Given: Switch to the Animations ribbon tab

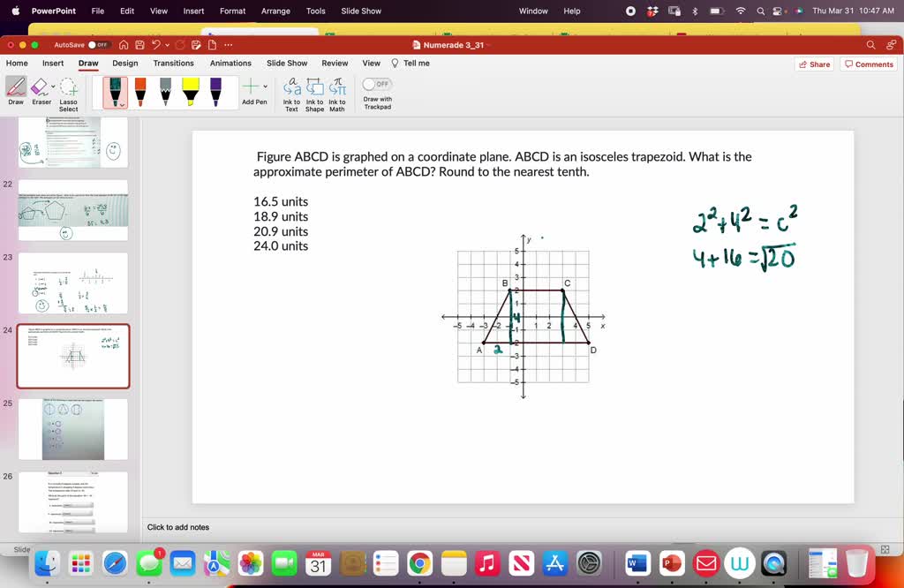Looking at the screenshot, I should 230,63.
